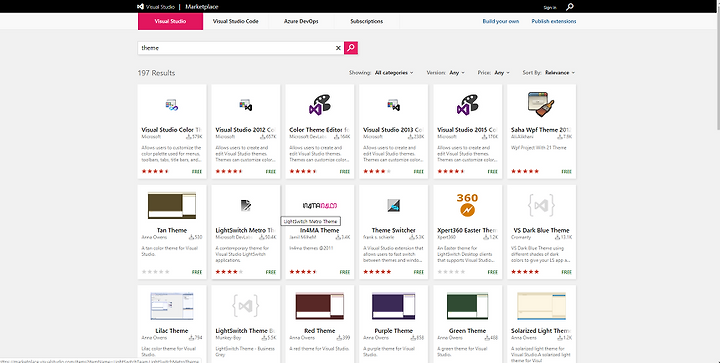Screen dimensions: 720x363
Task: Open Xpert360 Easter Theme logo
Action: tap(467, 205)
